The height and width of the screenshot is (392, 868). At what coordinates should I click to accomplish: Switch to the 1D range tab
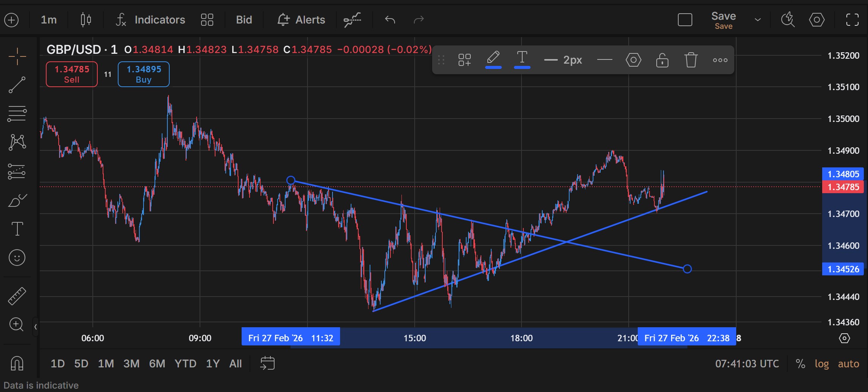click(x=58, y=363)
